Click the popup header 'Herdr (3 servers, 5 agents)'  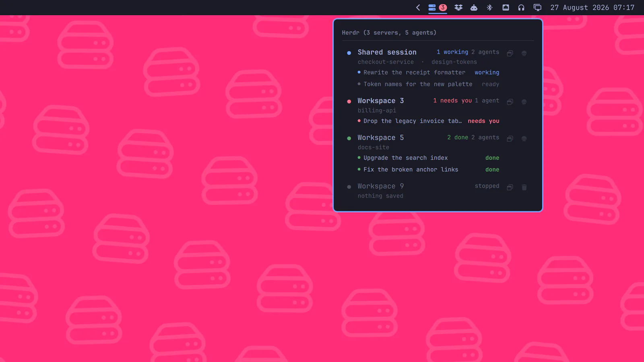click(389, 33)
